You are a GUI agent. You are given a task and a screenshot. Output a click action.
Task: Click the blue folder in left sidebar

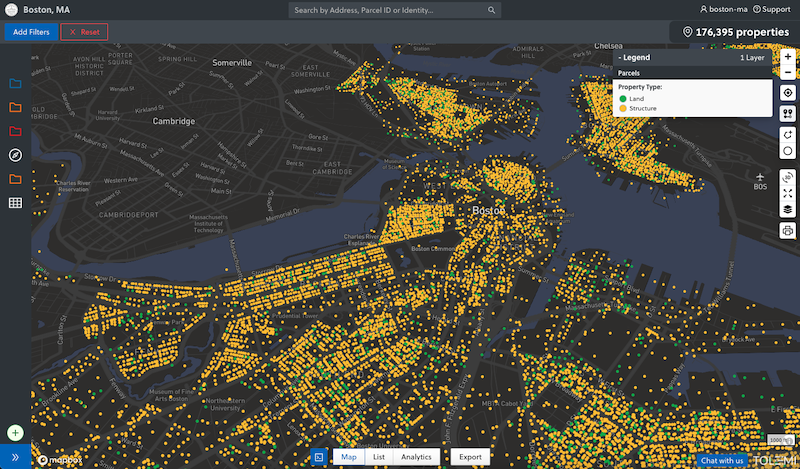click(x=15, y=83)
